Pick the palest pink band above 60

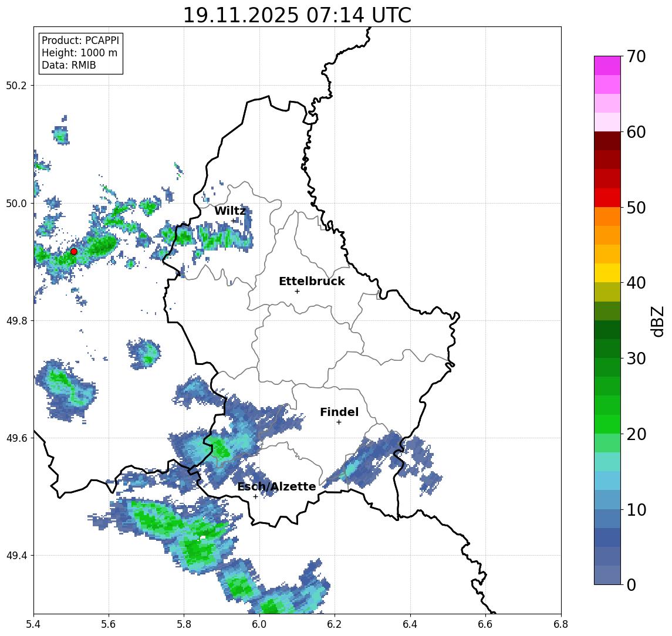point(607,122)
